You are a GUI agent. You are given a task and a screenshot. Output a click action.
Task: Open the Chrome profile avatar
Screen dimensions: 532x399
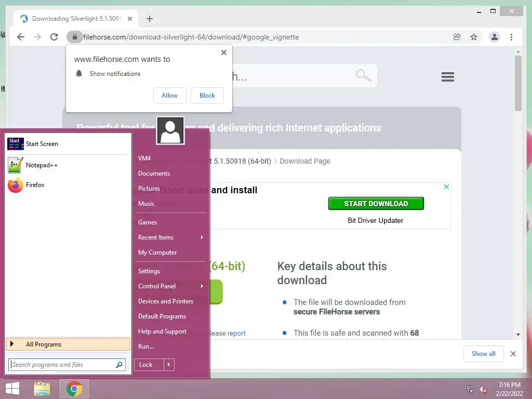[495, 37]
